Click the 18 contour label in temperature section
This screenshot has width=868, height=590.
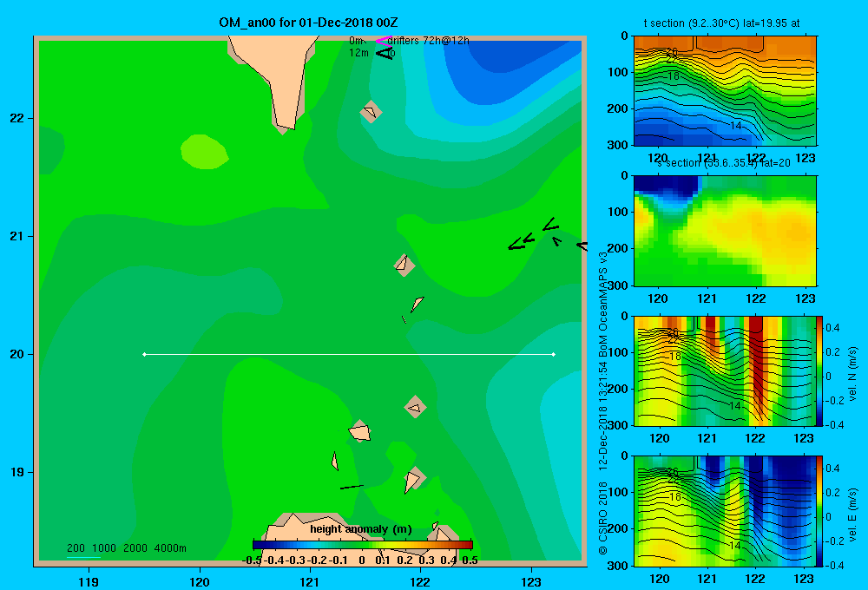click(674, 76)
